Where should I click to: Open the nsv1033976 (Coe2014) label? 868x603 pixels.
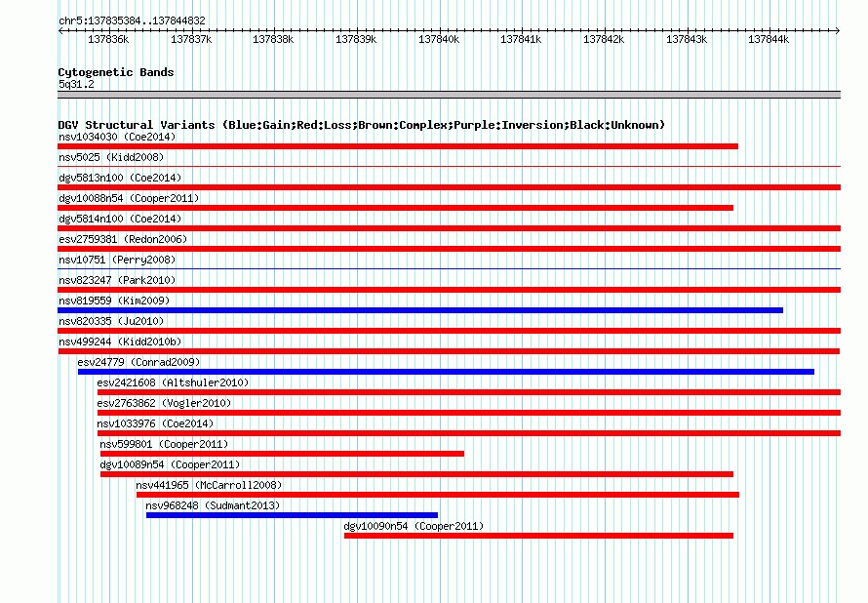pyautogui.click(x=155, y=423)
